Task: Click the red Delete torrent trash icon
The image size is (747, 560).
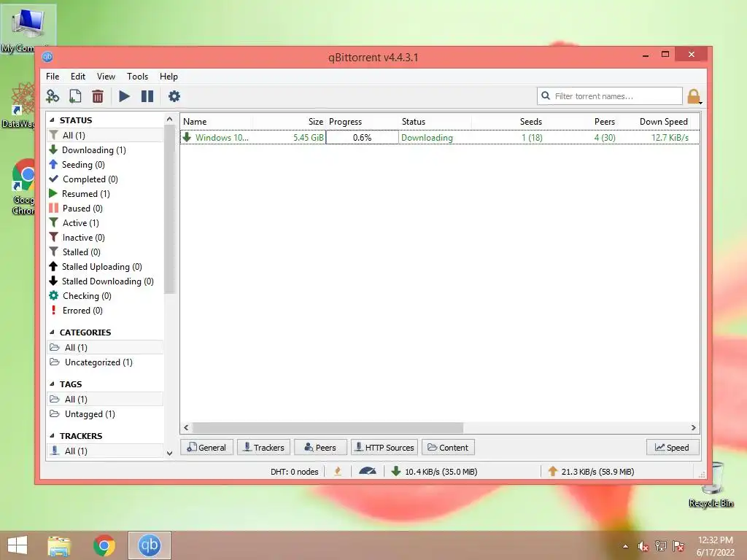Action: click(x=98, y=96)
